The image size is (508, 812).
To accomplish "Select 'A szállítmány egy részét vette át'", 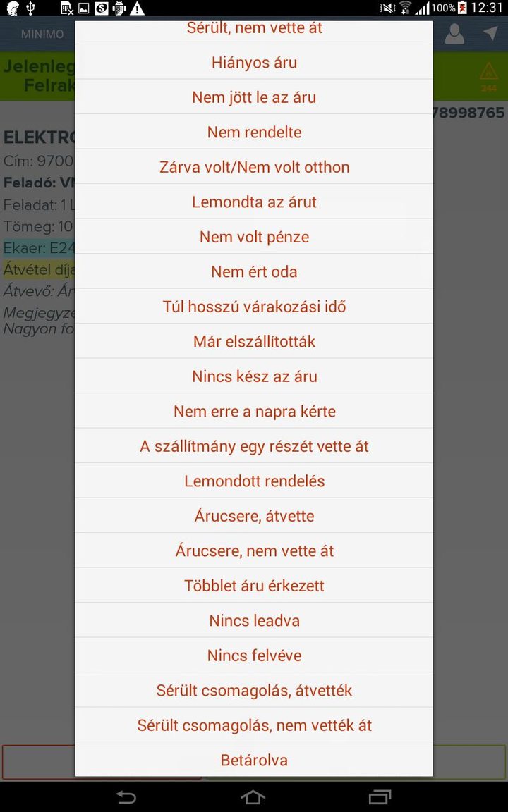I will (254, 445).
